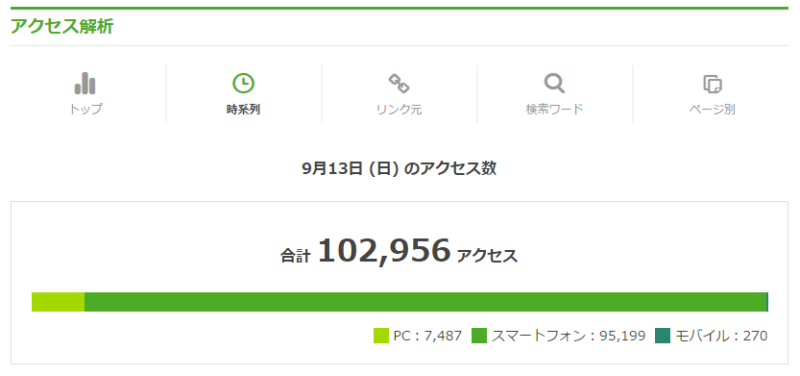The image size is (800, 376).
Task: Click the モバイル : 270 legend text
Action: [x=721, y=336]
